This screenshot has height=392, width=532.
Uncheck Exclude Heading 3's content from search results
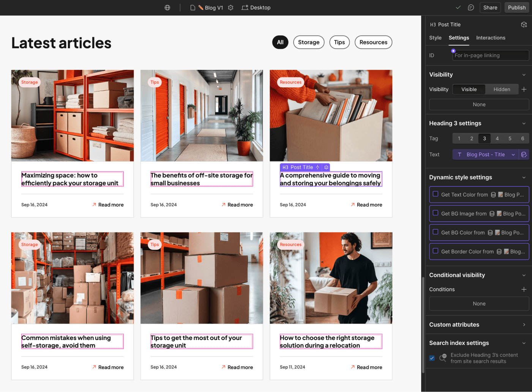click(432, 358)
